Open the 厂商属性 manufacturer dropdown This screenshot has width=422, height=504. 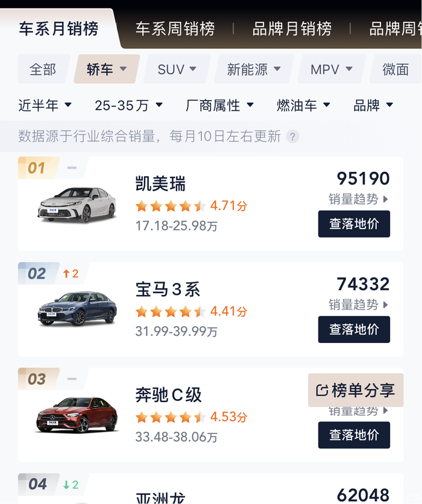(219, 106)
